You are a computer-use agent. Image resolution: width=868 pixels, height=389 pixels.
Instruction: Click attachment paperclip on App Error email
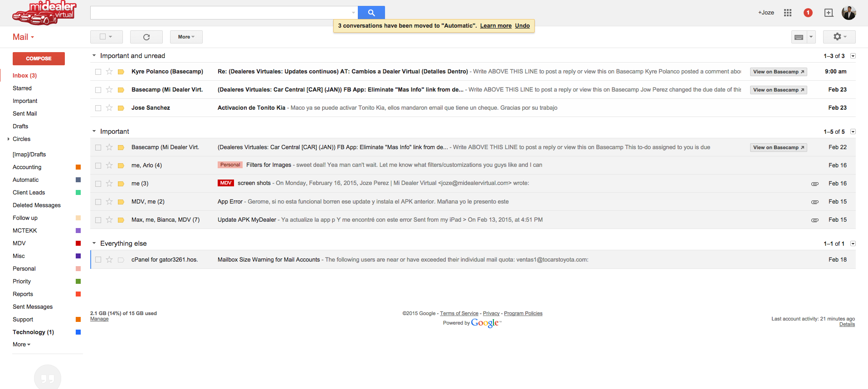point(815,202)
